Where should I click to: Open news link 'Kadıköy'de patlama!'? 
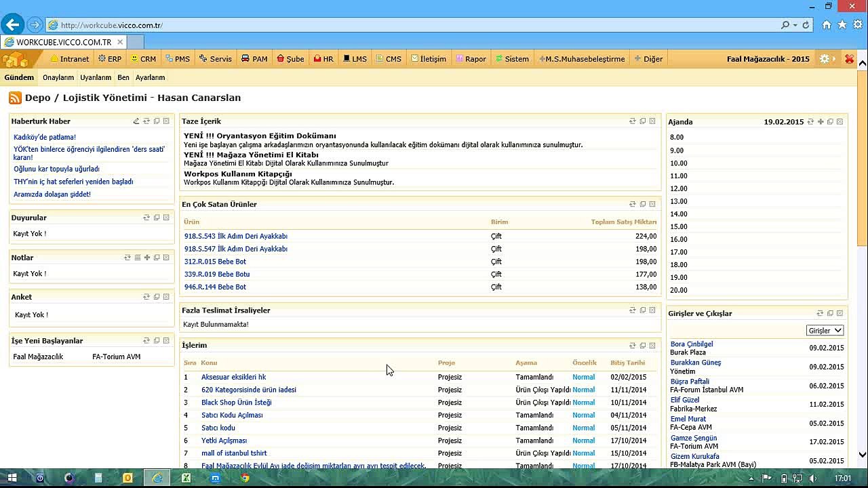[x=45, y=138]
